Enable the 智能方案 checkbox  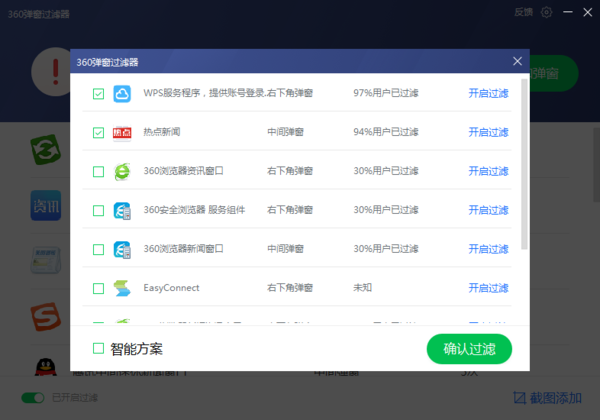coord(98,349)
